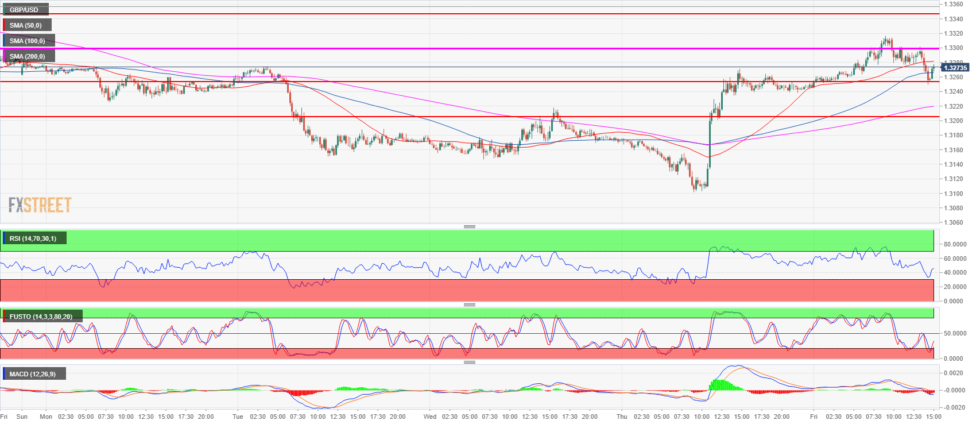
Task: Select the magenta horizontal line at 1.3300
Action: [470, 48]
